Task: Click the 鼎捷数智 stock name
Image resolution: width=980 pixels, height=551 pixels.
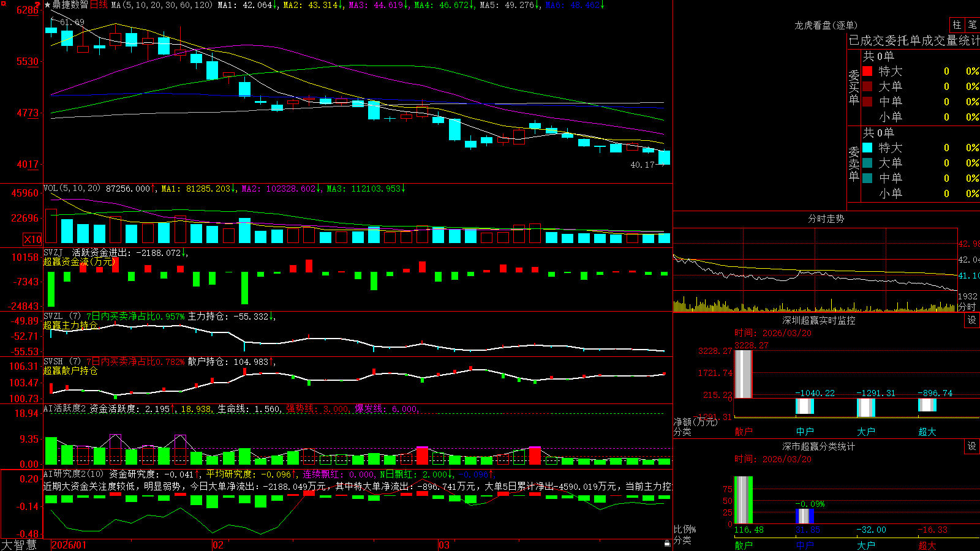Action: [70, 5]
